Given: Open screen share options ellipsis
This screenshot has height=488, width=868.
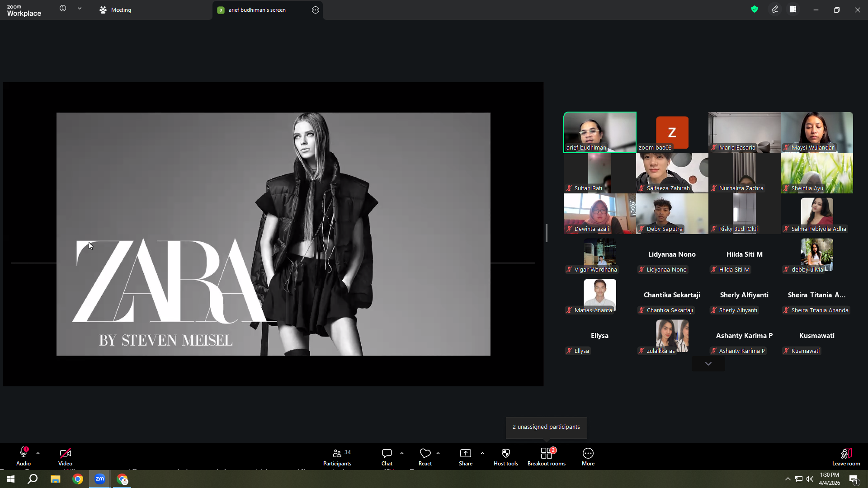Looking at the screenshot, I should tap(316, 10).
